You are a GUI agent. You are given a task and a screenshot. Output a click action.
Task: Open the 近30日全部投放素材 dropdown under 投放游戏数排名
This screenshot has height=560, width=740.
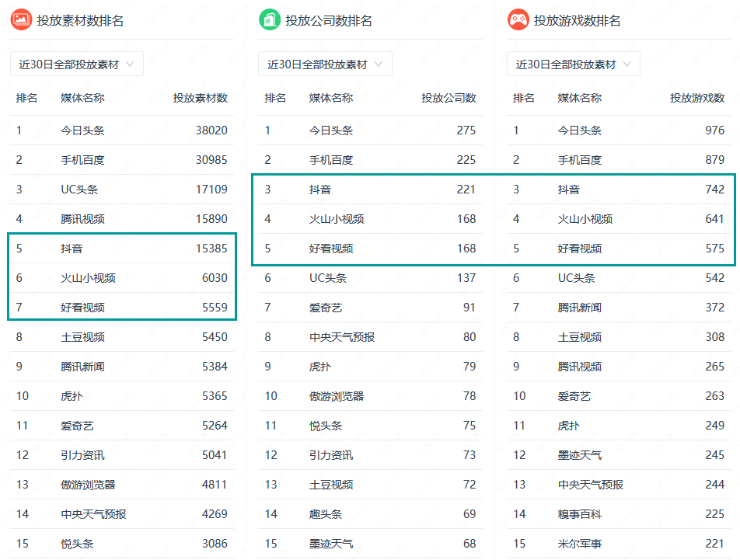574,64
